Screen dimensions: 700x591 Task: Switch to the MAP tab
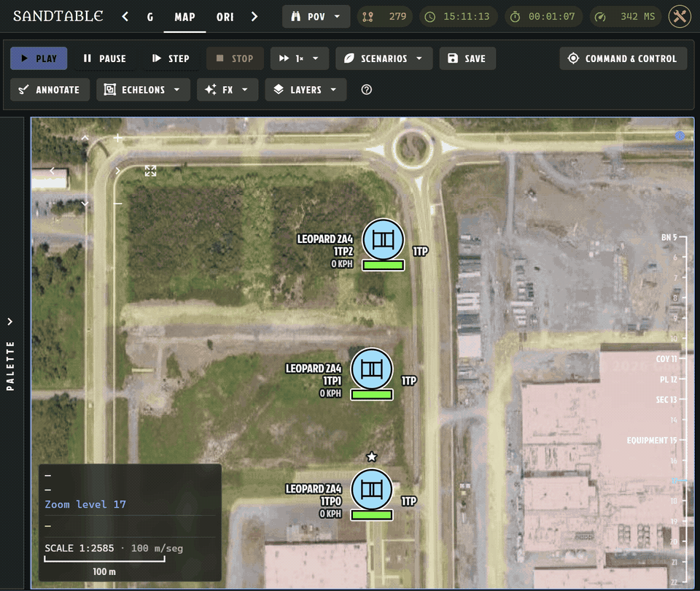[184, 17]
